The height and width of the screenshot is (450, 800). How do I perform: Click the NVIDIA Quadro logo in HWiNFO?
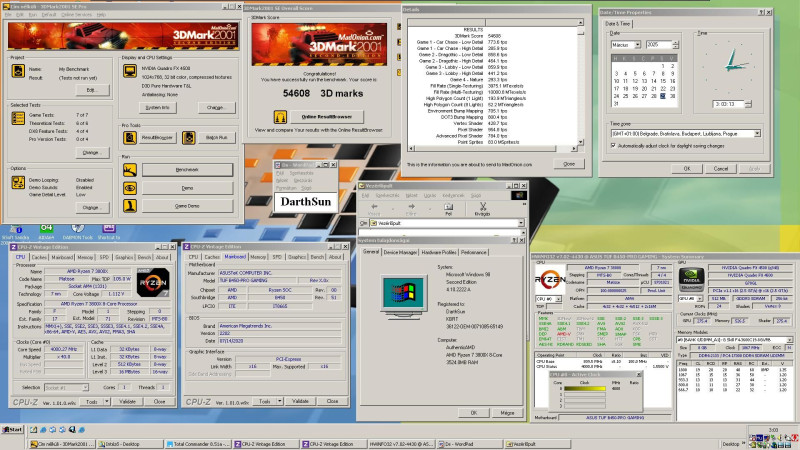[691, 280]
